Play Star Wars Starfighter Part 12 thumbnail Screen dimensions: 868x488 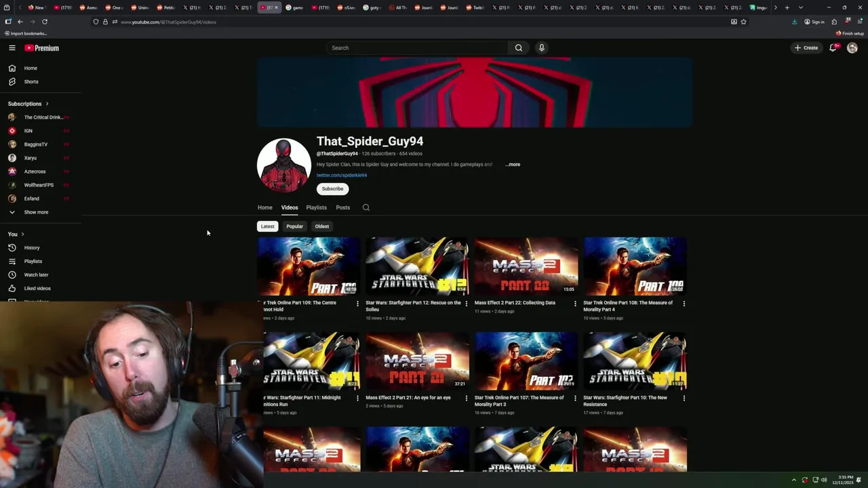tap(417, 266)
